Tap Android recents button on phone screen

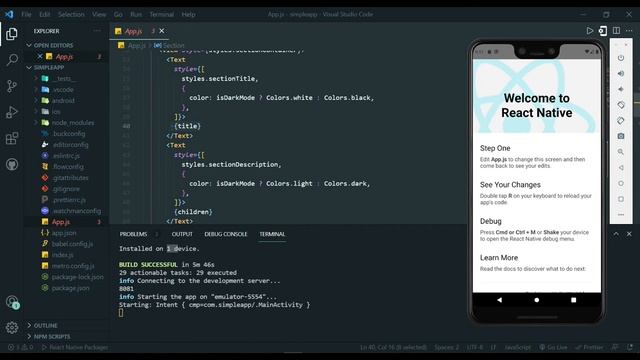point(573,300)
